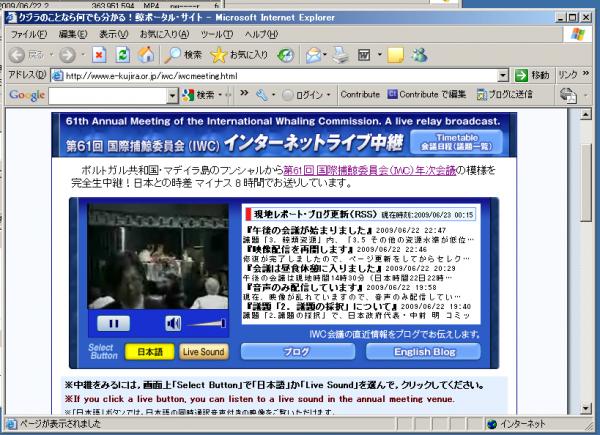Open blog post 音声のみ配信しています
The height and width of the screenshot is (435, 600).
coord(304,287)
